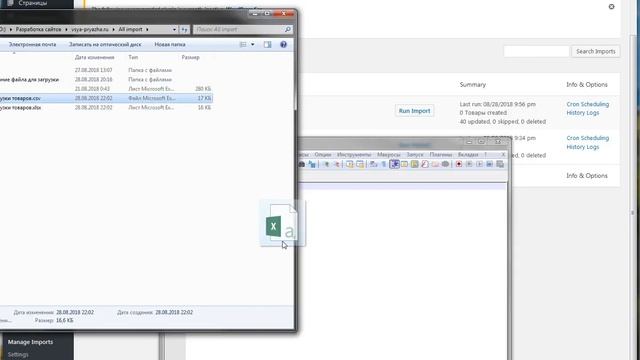
Task: Open the view options dropdown arrow in Explorer
Action: (253, 44)
